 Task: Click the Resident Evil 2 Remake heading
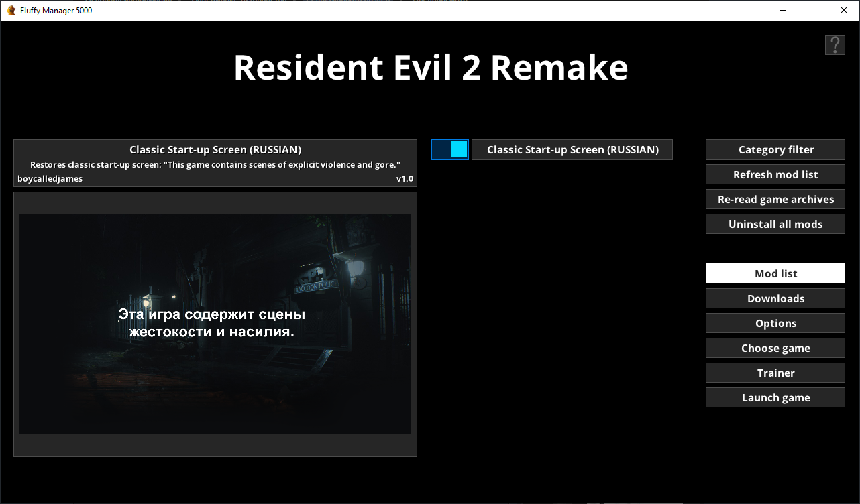(x=431, y=68)
